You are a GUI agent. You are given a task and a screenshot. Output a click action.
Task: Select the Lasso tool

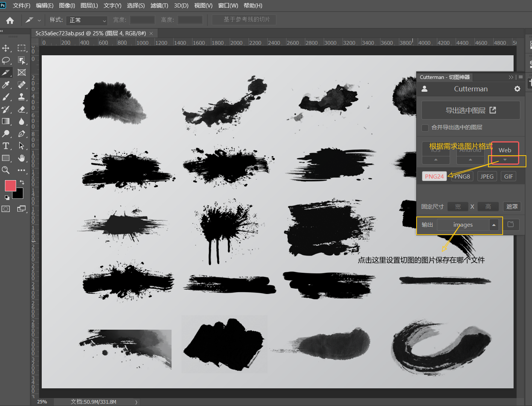tap(6, 60)
